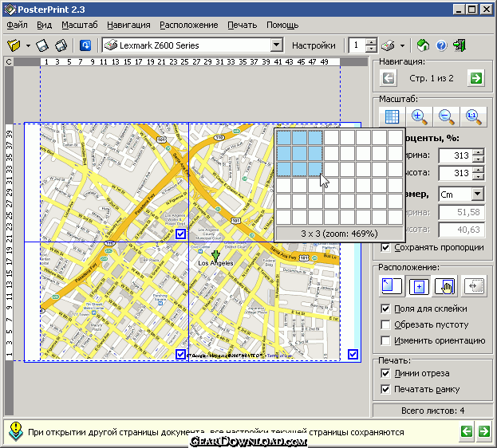Click the camera import icon in toolbar

[x=61, y=45]
